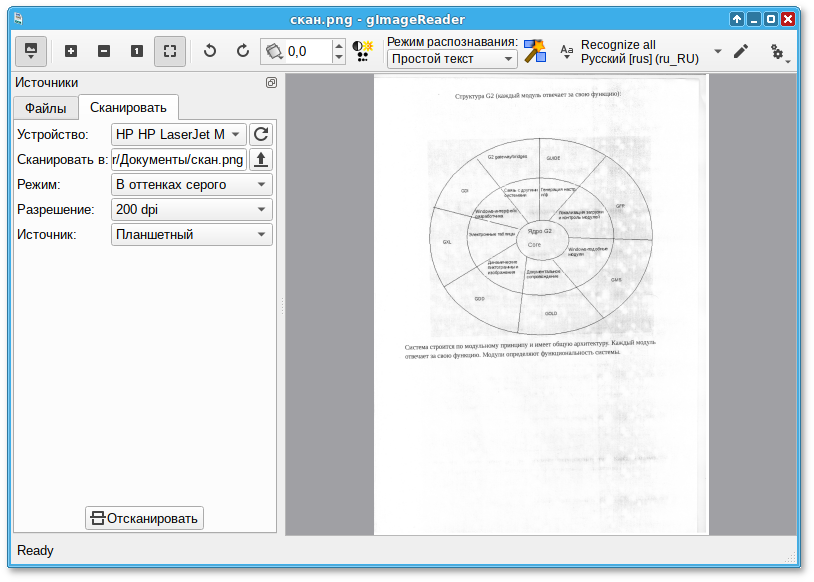The height and width of the screenshot is (582, 814).
Task: Focus the rotation angle field
Action: tap(308, 51)
